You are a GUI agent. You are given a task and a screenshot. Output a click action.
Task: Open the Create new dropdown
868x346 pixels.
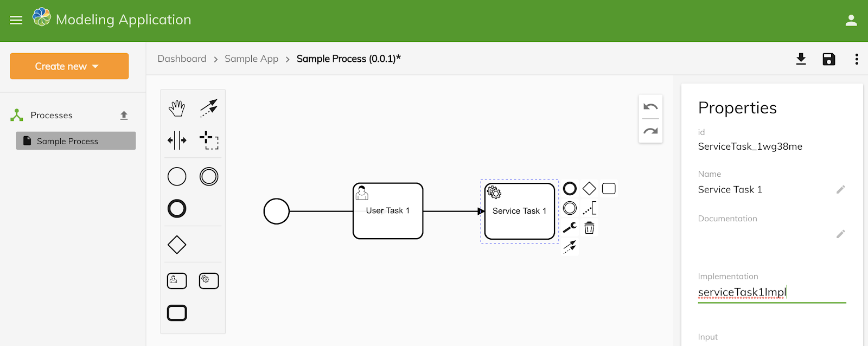pyautogui.click(x=69, y=66)
